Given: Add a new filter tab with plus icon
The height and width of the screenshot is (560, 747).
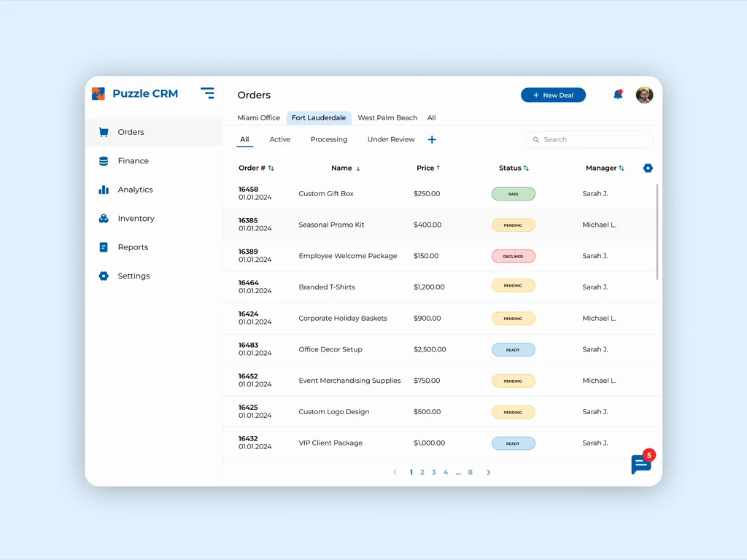Looking at the screenshot, I should pos(432,139).
